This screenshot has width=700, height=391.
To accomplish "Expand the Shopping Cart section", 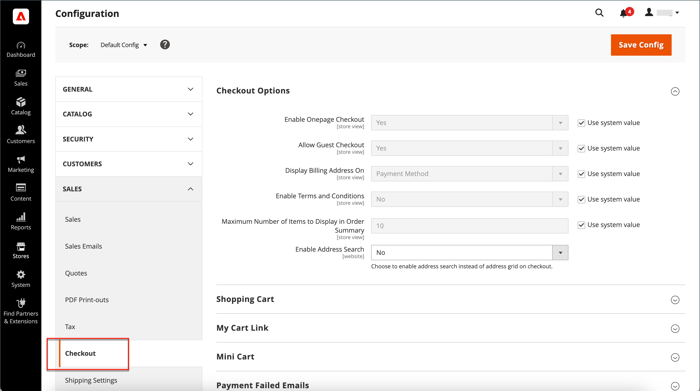I will (x=675, y=300).
